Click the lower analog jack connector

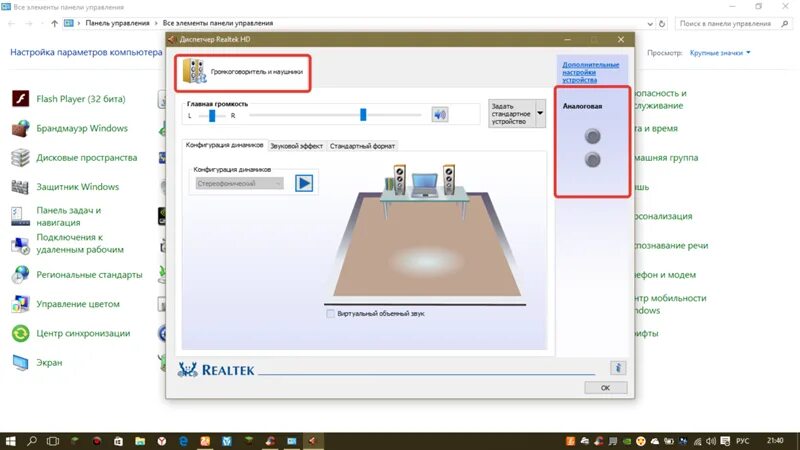(592, 160)
